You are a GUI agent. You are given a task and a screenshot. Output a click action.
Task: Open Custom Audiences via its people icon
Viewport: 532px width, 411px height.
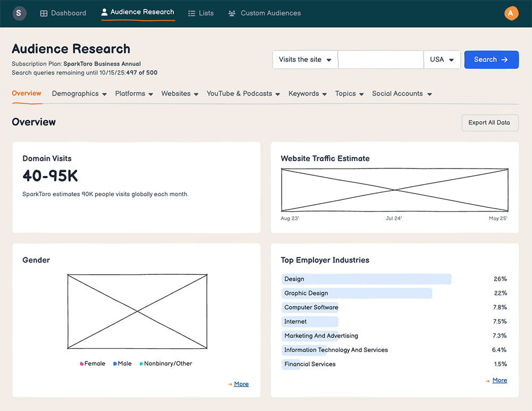[231, 13]
